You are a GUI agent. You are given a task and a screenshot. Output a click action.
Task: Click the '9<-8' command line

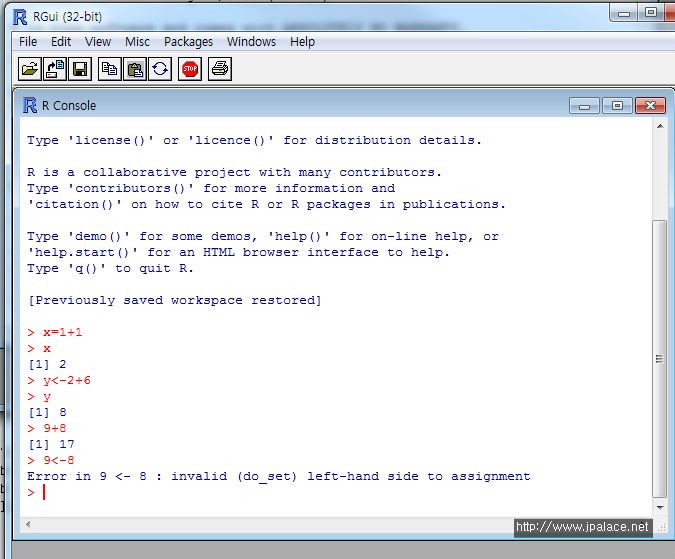coord(50,460)
